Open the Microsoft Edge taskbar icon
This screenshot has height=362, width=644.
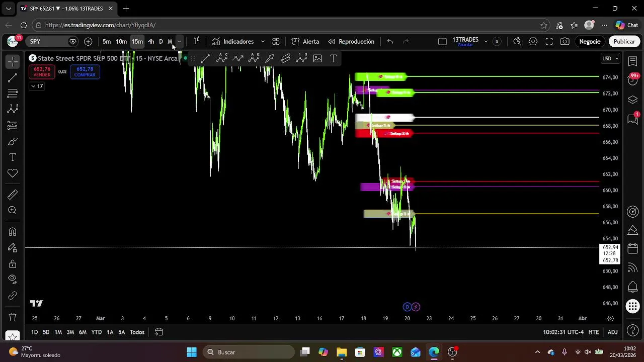point(434,352)
